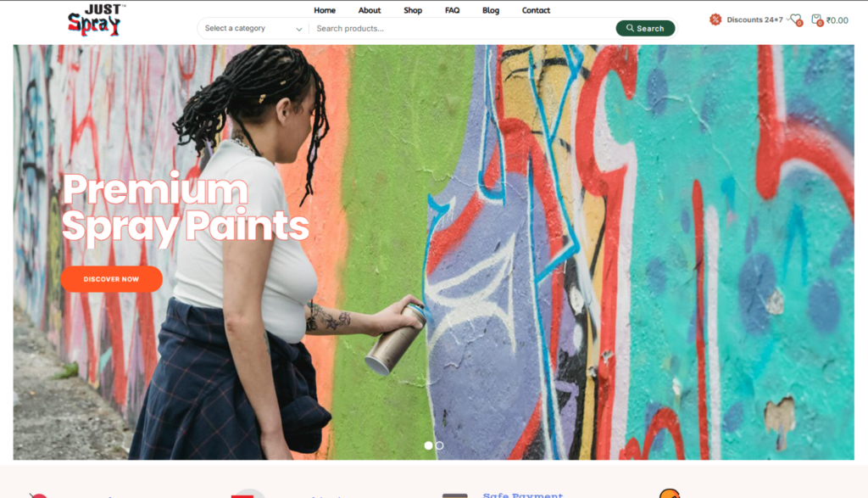Select the first slider dot
Viewport: 868px width, 498px height.
pos(428,445)
